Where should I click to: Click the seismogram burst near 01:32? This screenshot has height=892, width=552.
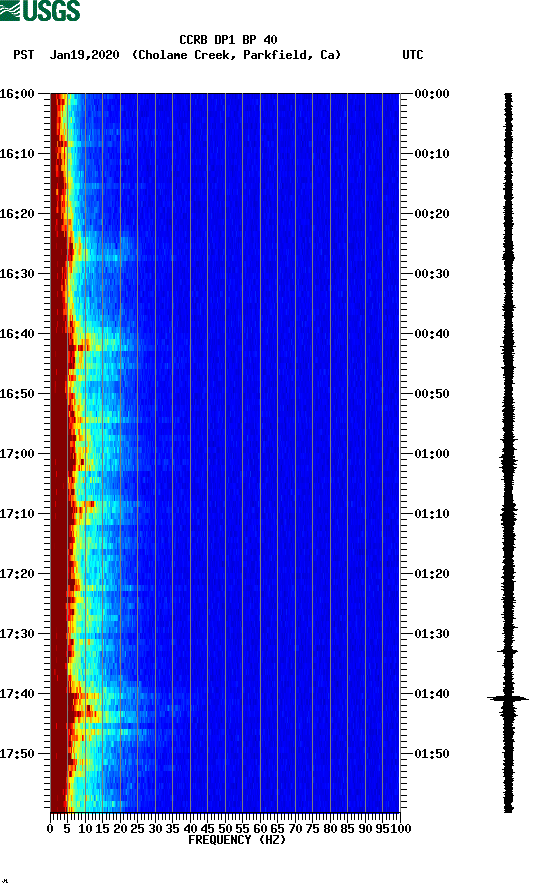point(508,651)
